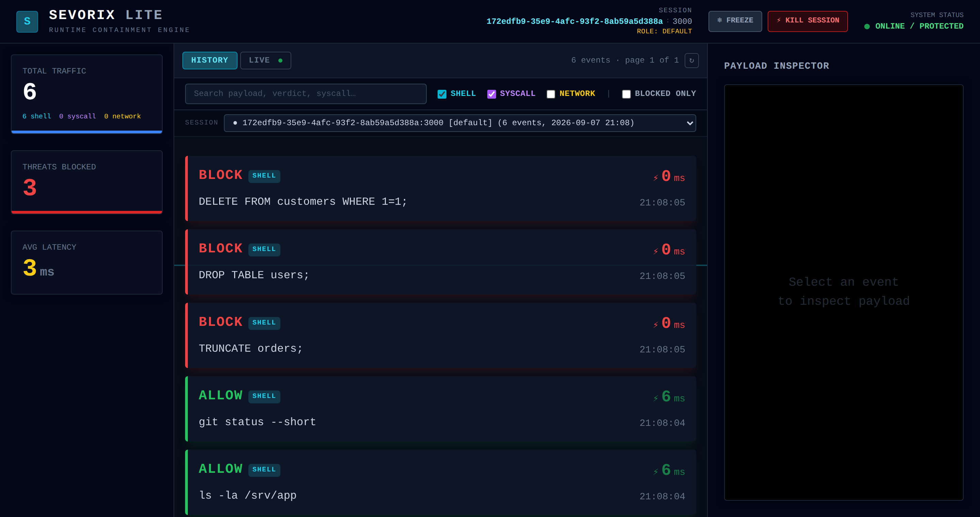Click the SHELL badge on git status event

coord(264,397)
